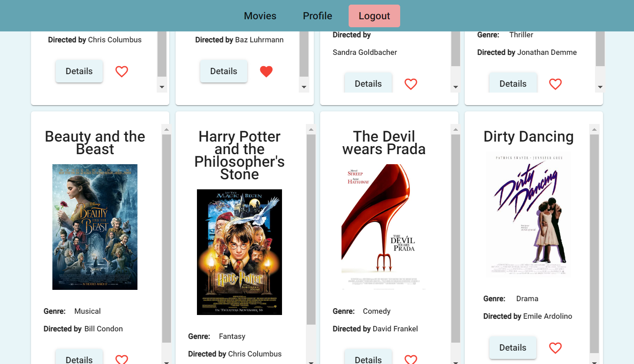Favorite Dirty Dancing with the heart icon
The height and width of the screenshot is (364, 634).
555,348
